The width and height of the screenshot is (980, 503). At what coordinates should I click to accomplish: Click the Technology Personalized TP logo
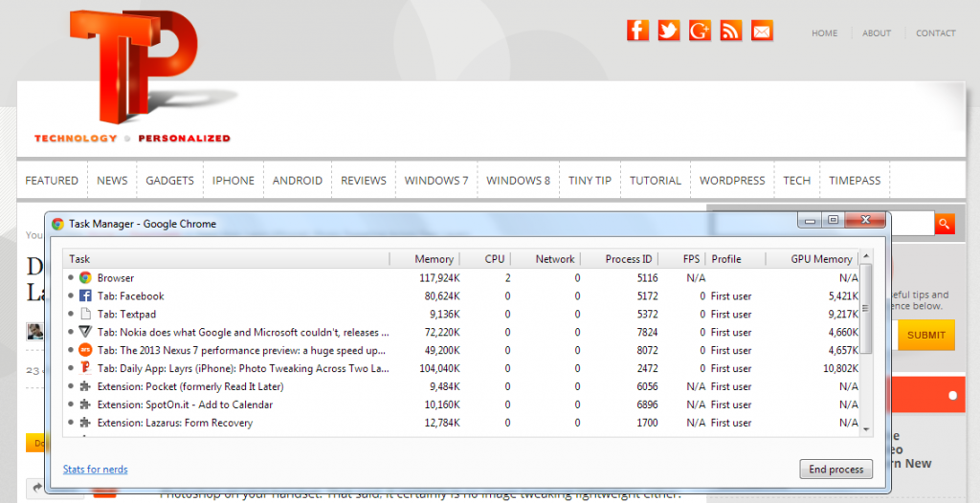134,77
